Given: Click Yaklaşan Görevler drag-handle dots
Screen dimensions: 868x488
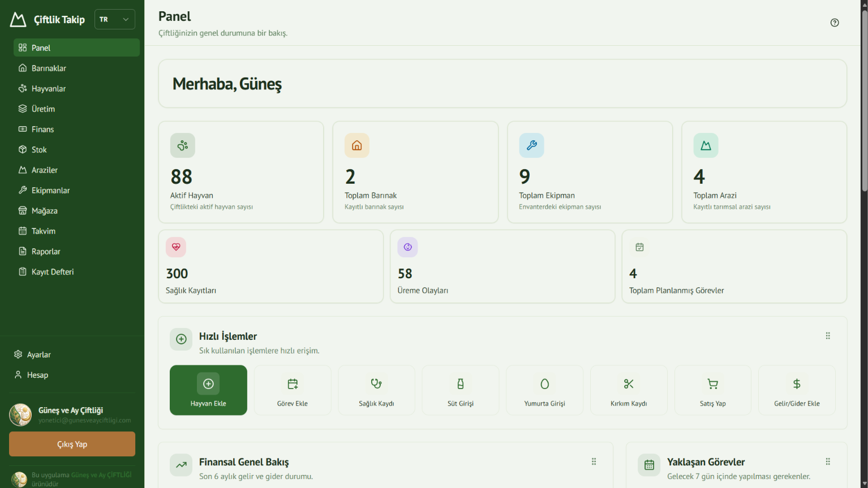Looking at the screenshot, I should (828, 461).
